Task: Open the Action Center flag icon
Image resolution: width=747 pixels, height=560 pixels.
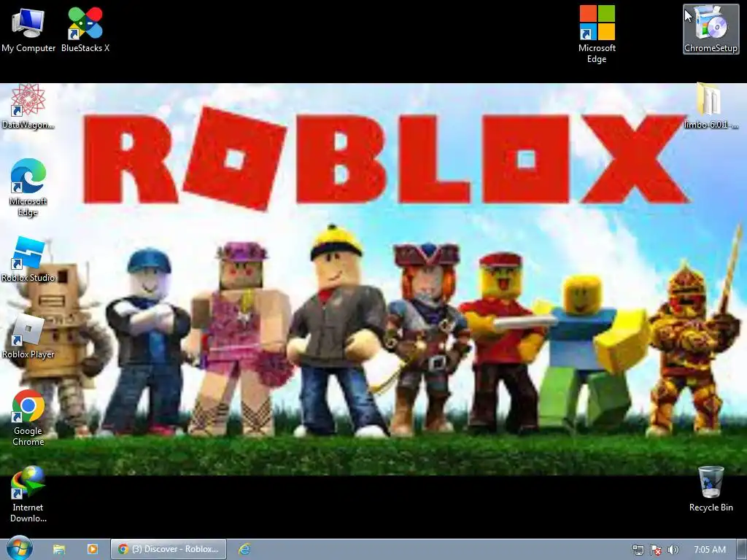Action: click(656, 550)
